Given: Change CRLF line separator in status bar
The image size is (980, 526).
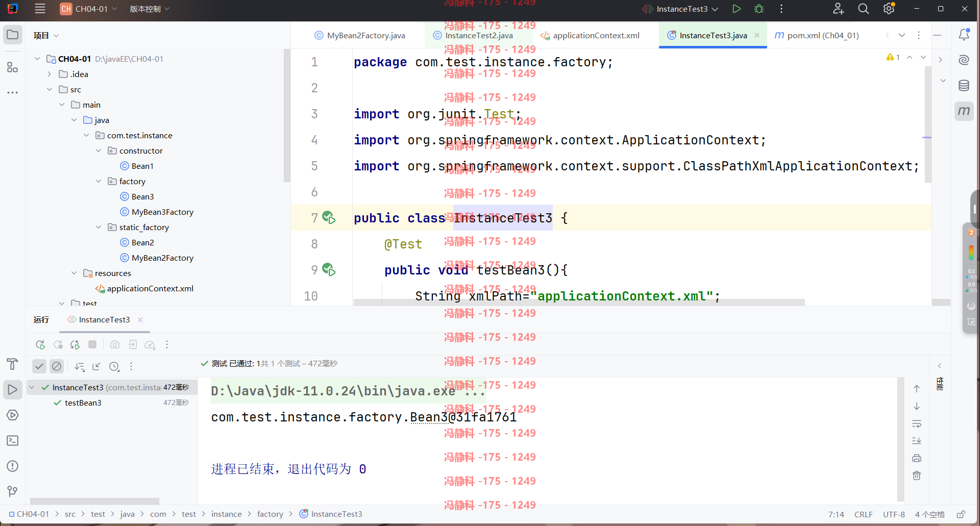Looking at the screenshot, I should (863, 514).
